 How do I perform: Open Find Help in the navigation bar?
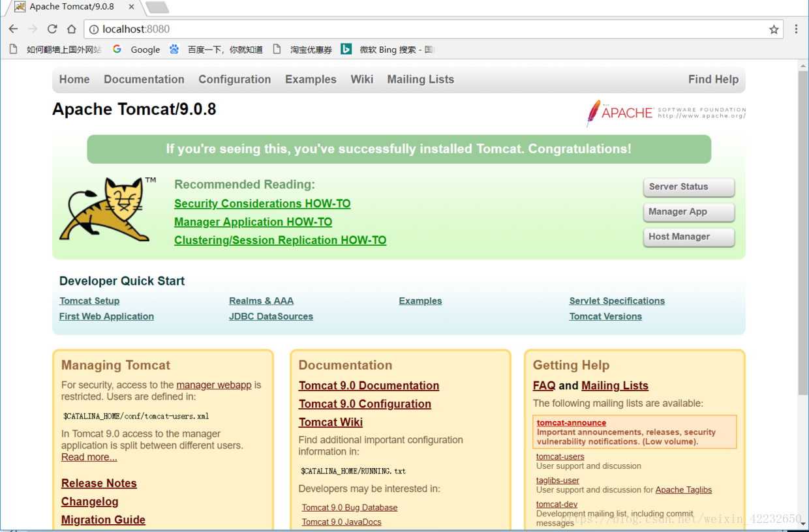714,80
